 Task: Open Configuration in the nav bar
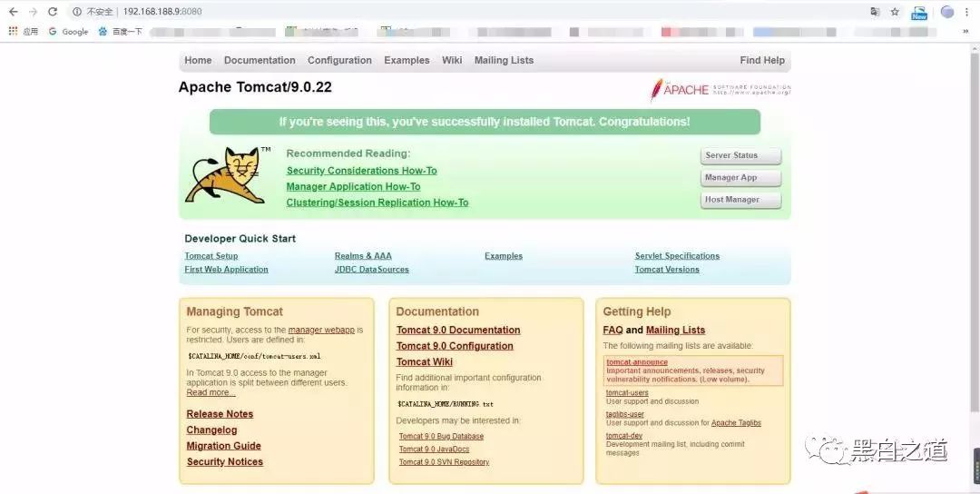pos(339,61)
